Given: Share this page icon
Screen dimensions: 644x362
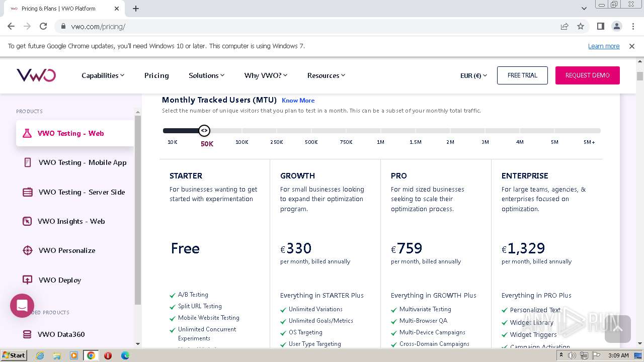Looking at the screenshot, I should (x=565, y=26).
